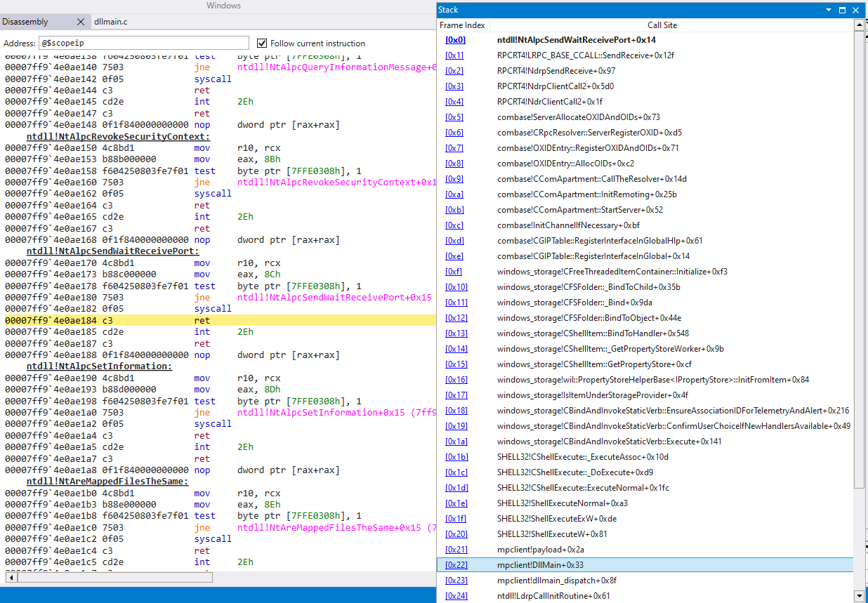
Task: Follow jne target ntdll!NtAlpcSendWaitReceivePort+0x15
Action: [334, 298]
